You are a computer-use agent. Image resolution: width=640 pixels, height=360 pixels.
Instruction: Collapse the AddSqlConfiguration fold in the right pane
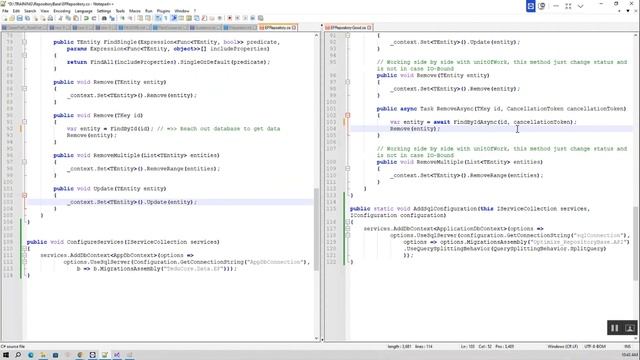click(348, 222)
